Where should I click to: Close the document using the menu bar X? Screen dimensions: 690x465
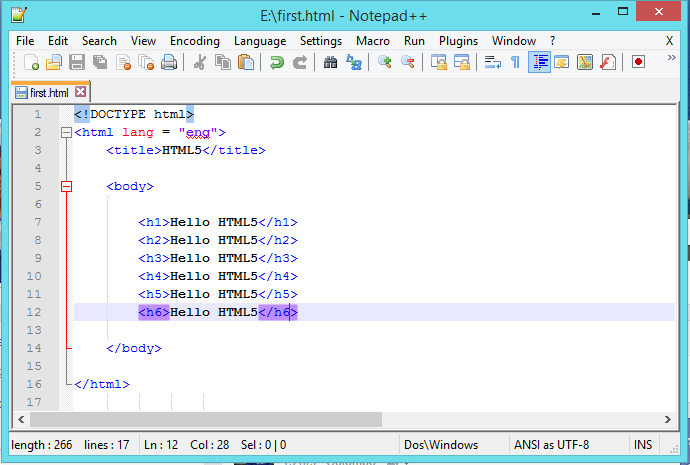click(x=669, y=41)
